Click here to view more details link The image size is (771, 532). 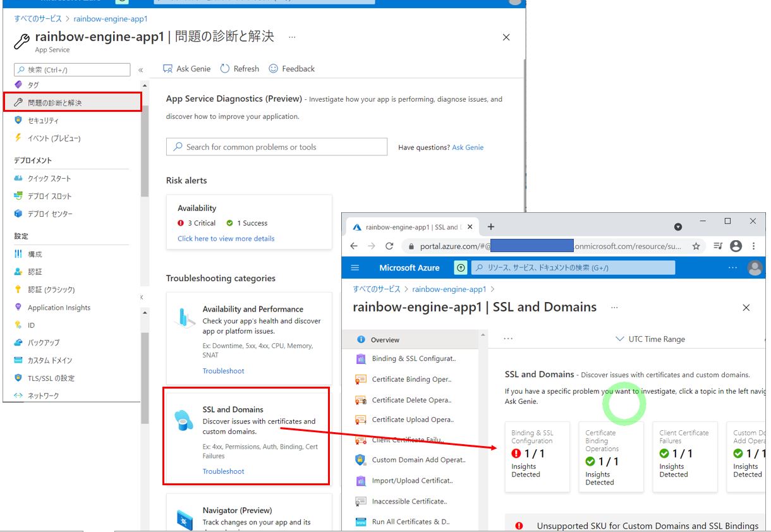(226, 238)
